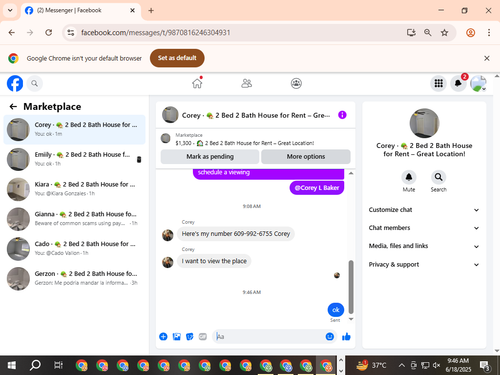This screenshot has width=500, height=375.
Task: Choose a sticker icon in composer
Action: pos(190,337)
